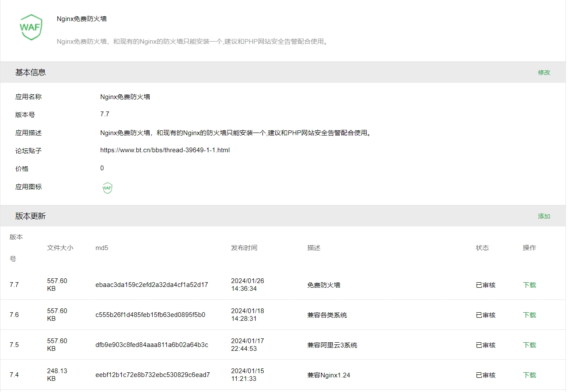This screenshot has height=392, width=569.
Task: Click 已审核 status for version 7.4
Action: 486,375
